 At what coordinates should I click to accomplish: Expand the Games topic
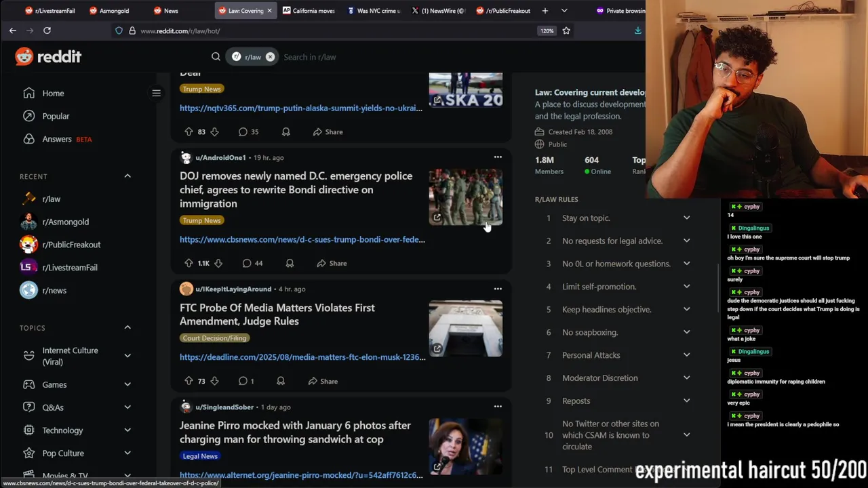tap(127, 384)
